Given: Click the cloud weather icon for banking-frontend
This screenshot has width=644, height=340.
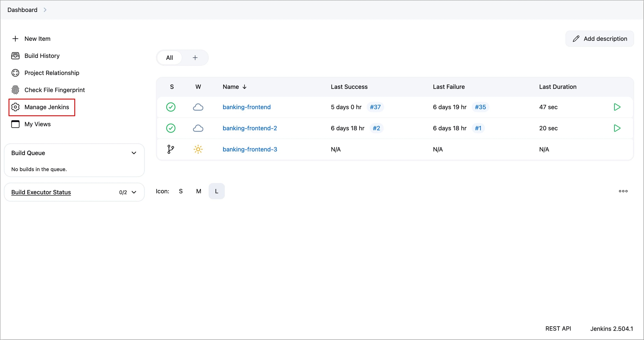Looking at the screenshot, I should [198, 107].
